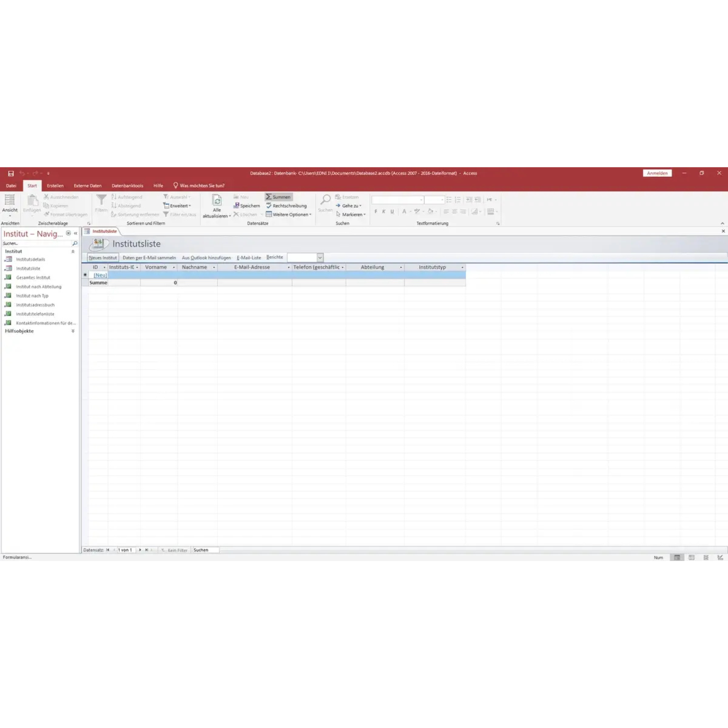Viewport: 728px width, 728px height.
Task: Click the Summen sigma icon
Action: pos(268,196)
